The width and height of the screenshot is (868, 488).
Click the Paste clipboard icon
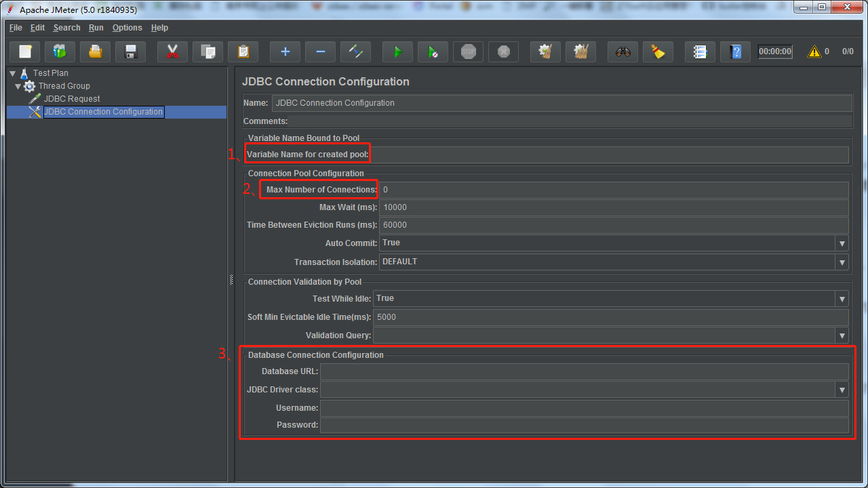coord(243,52)
